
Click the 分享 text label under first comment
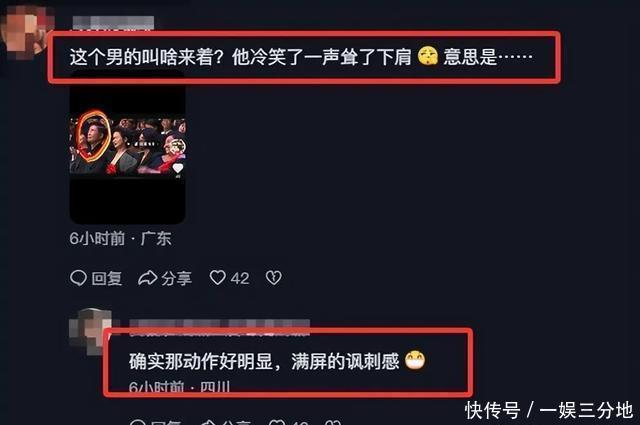(x=176, y=278)
